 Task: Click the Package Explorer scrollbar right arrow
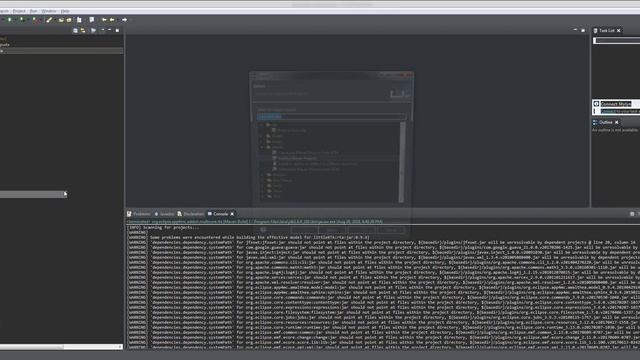pos(120,347)
